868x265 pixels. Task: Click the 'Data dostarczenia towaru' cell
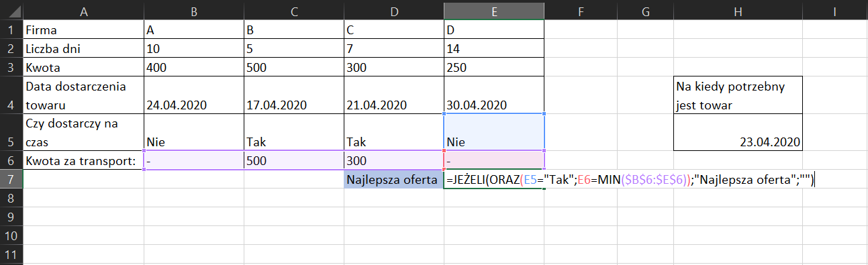tap(83, 95)
